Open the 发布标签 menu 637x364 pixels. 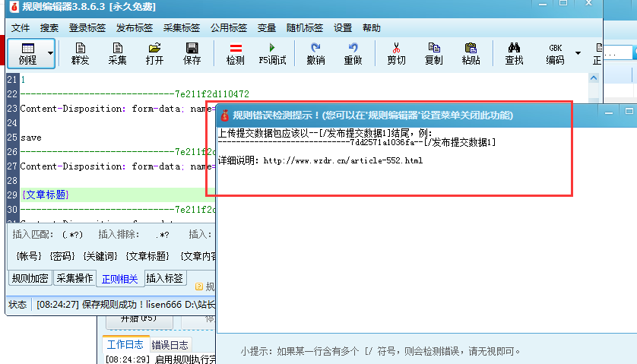135,28
